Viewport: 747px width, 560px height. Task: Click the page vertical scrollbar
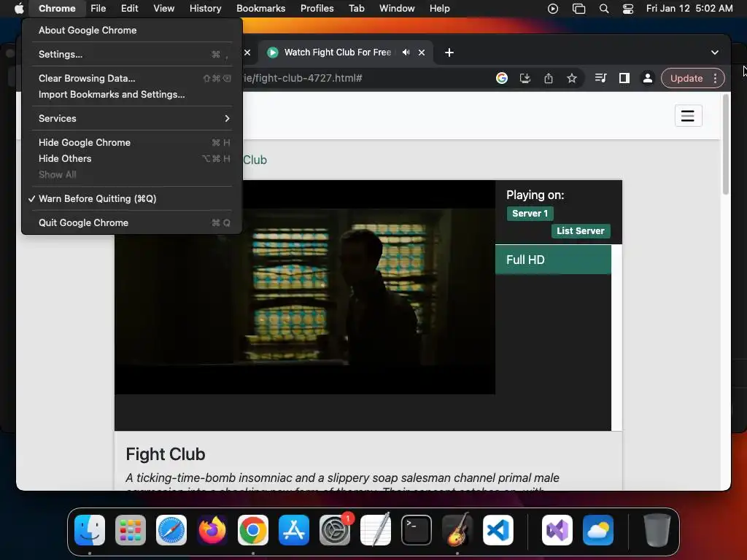coord(726,144)
